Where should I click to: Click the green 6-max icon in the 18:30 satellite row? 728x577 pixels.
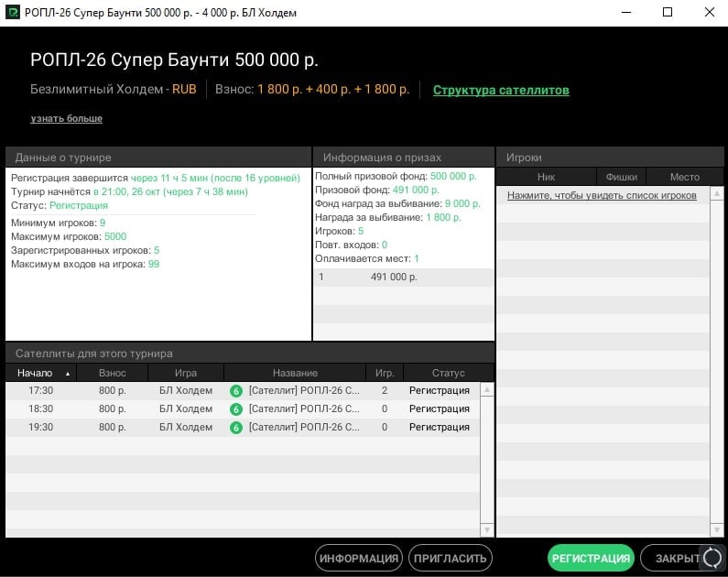click(236, 409)
